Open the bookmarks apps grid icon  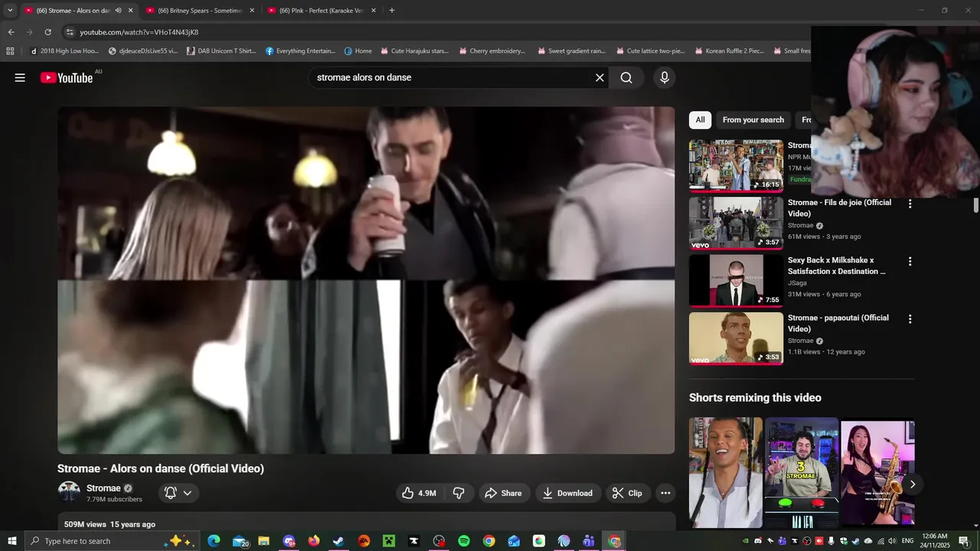pyautogui.click(x=10, y=51)
